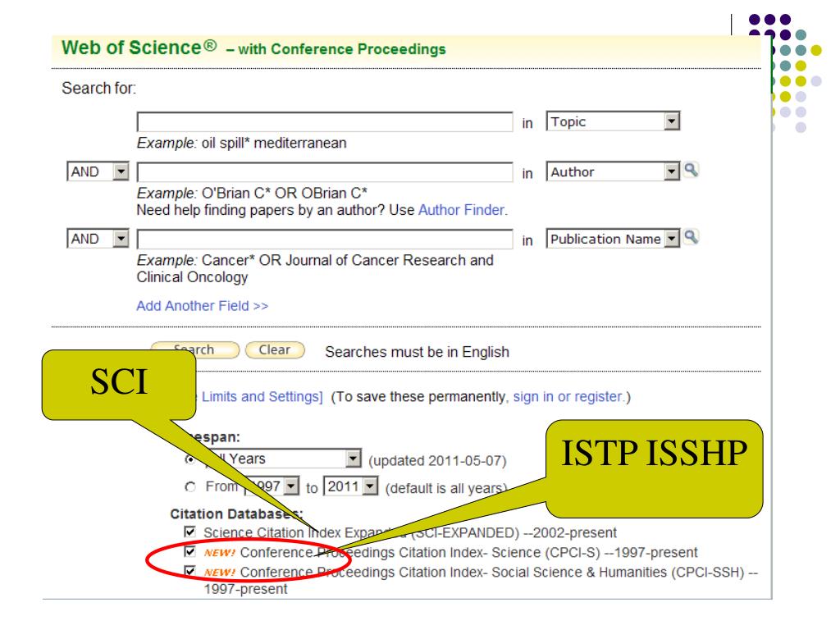
Task: Open publication name lookup magnifier icon
Action: [691, 237]
